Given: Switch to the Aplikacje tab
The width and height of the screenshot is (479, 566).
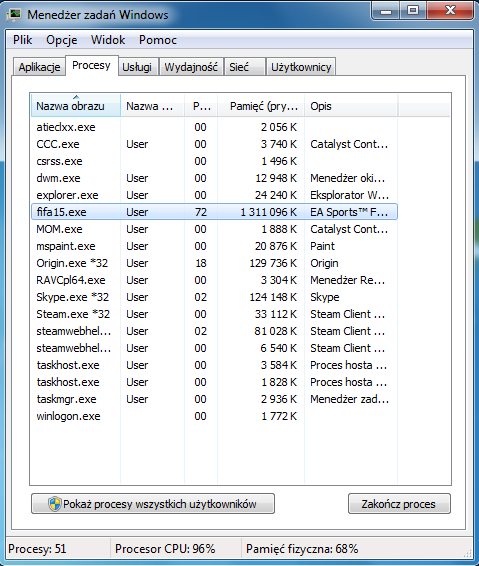Looking at the screenshot, I should tap(39, 67).
